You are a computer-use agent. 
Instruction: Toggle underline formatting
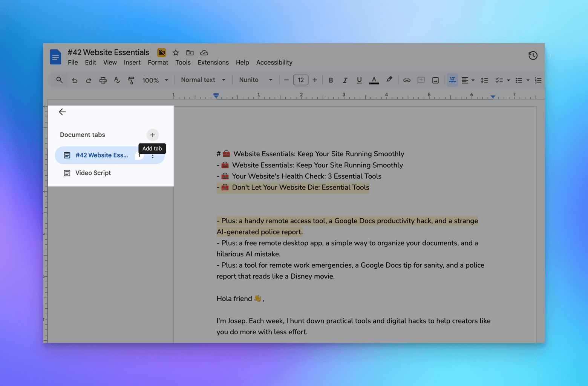pyautogui.click(x=359, y=80)
